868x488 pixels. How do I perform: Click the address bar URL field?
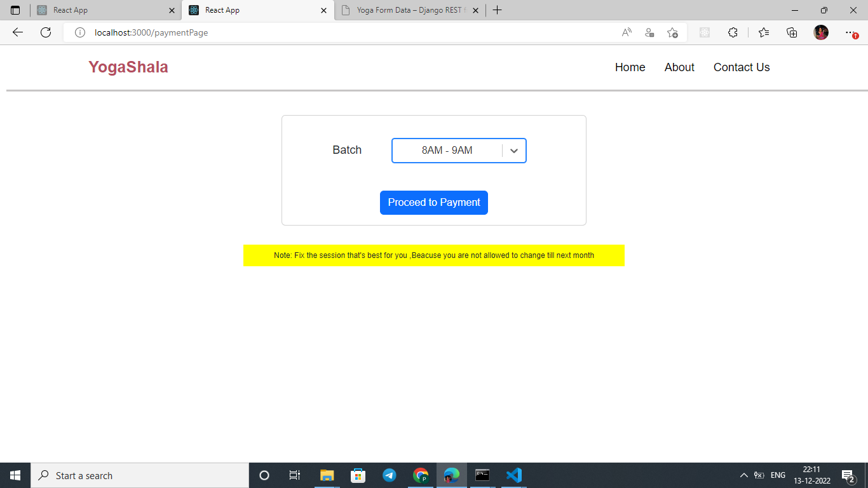point(254,32)
